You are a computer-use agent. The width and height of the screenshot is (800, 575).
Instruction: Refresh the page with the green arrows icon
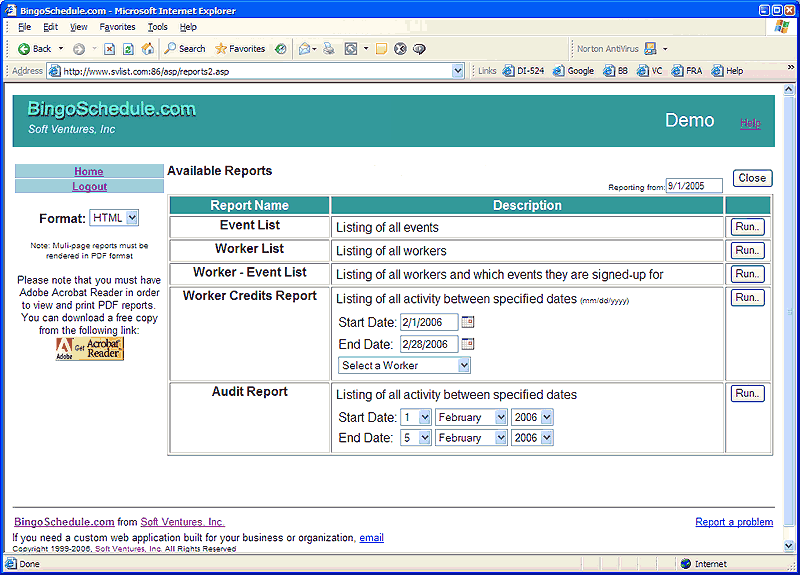coord(128,49)
